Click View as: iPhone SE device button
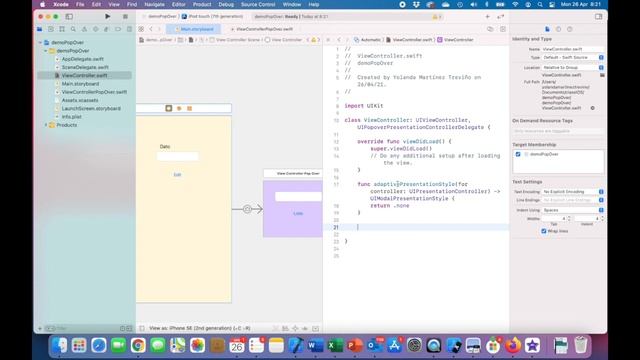 pos(200,328)
